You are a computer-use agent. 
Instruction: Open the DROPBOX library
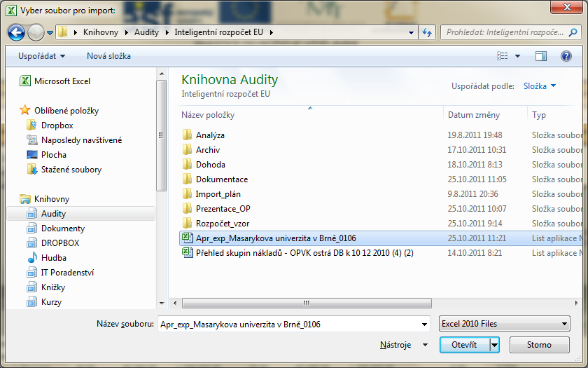[53, 243]
